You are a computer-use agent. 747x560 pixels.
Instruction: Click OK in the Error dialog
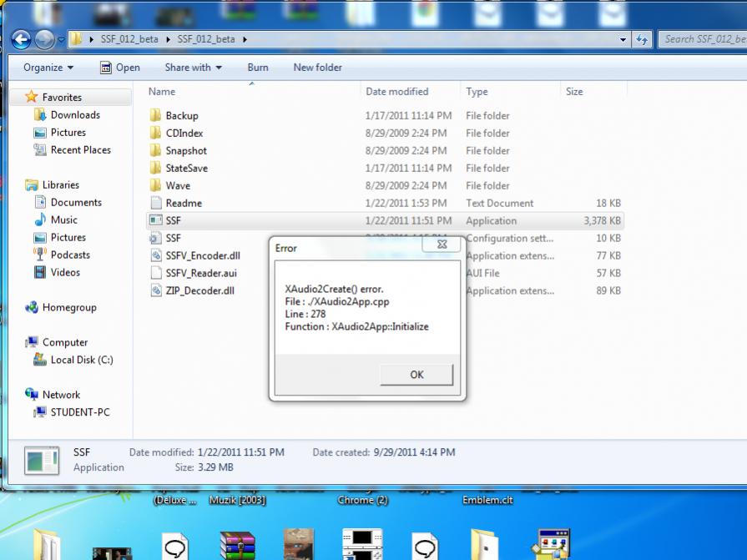click(416, 374)
